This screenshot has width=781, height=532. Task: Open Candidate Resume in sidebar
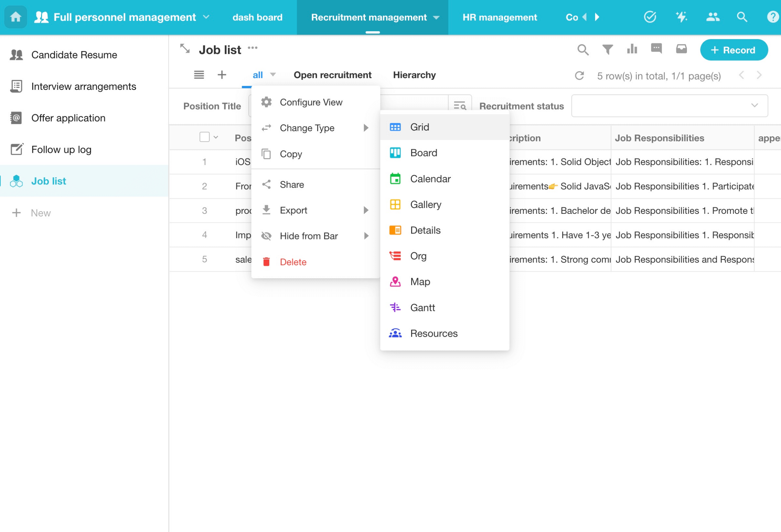point(74,55)
